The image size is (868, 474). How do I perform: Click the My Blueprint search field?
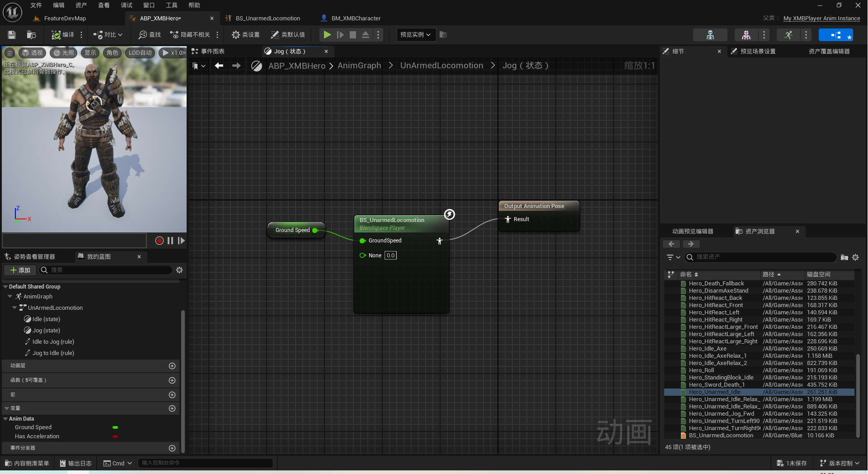point(106,270)
